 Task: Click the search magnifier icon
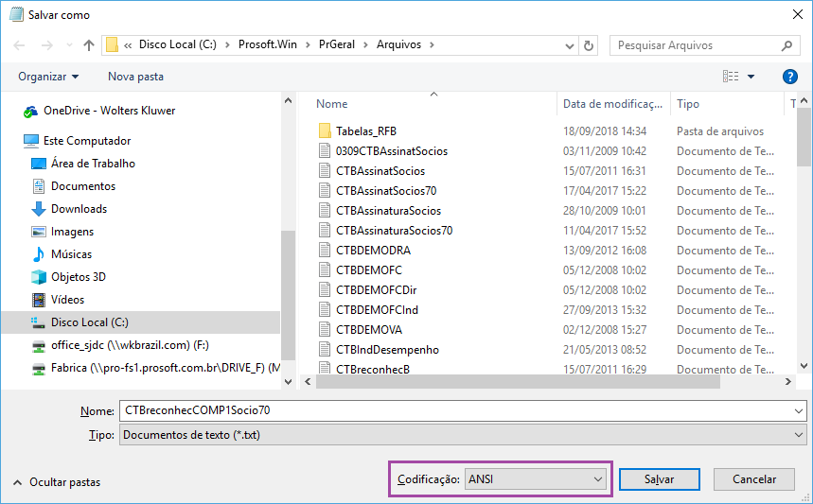point(787,45)
